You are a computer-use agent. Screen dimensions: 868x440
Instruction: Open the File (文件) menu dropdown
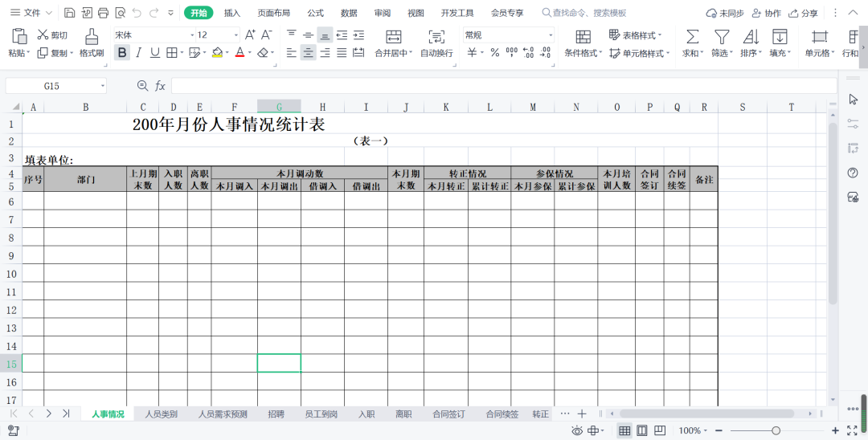click(x=31, y=13)
